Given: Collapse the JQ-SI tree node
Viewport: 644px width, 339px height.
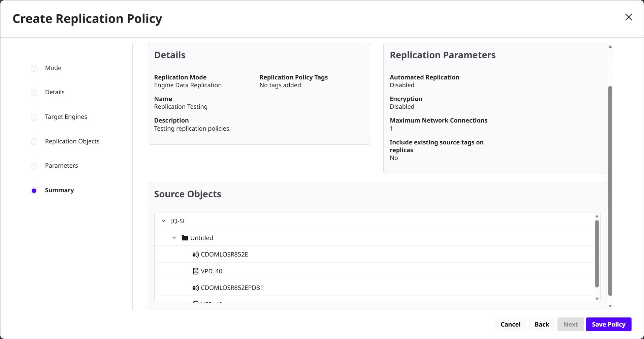Looking at the screenshot, I should tap(164, 221).
